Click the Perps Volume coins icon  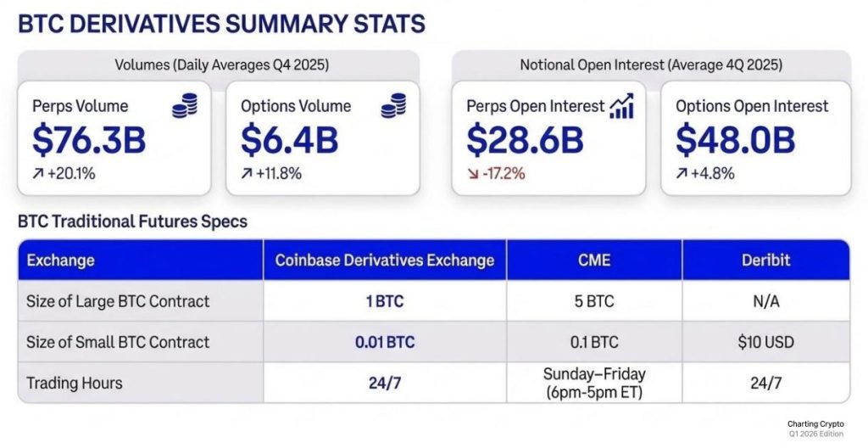[x=184, y=107]
